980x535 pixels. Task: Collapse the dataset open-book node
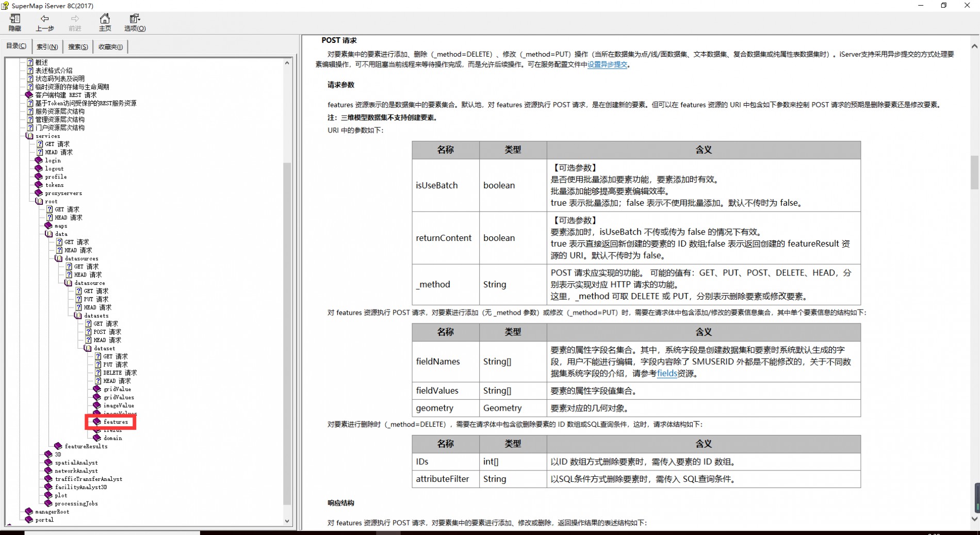(88, 348)
